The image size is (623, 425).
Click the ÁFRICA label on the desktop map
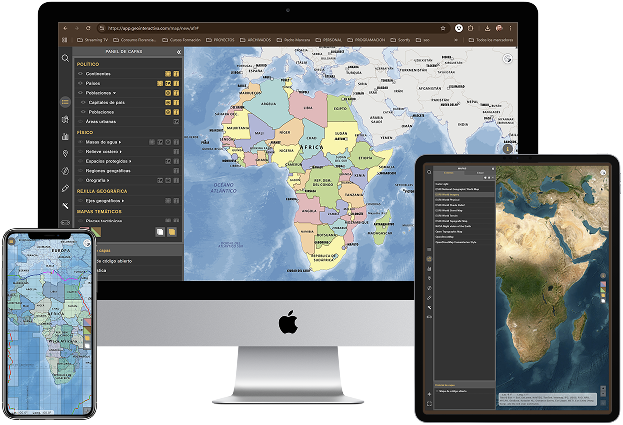(312, 147)
